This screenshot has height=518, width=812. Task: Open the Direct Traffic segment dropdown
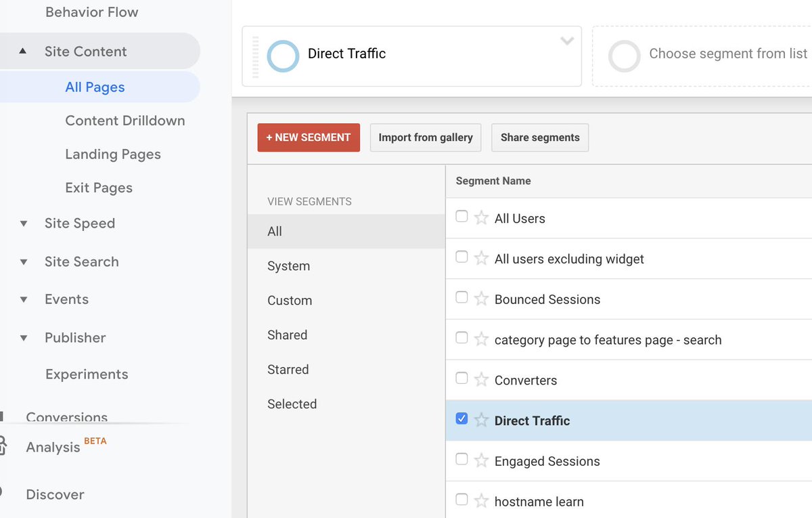click(567, 41)
